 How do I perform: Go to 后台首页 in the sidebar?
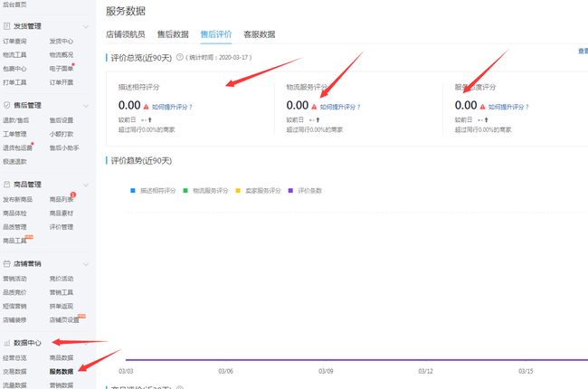pyautogui.click(x=14, y=5)
